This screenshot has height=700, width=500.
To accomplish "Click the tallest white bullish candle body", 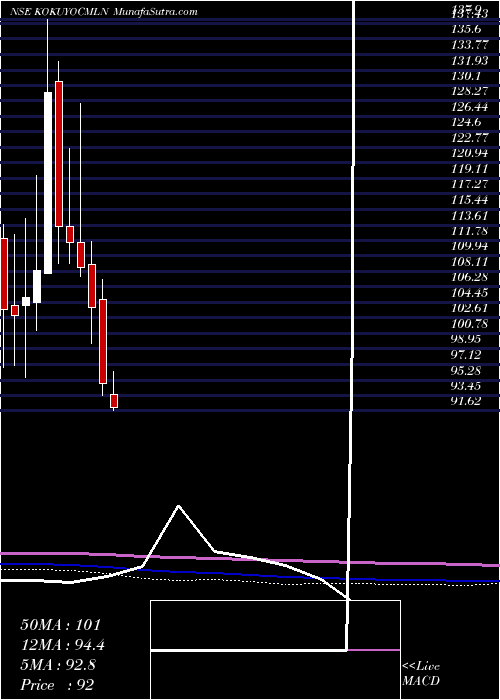I will pos(48,183).
